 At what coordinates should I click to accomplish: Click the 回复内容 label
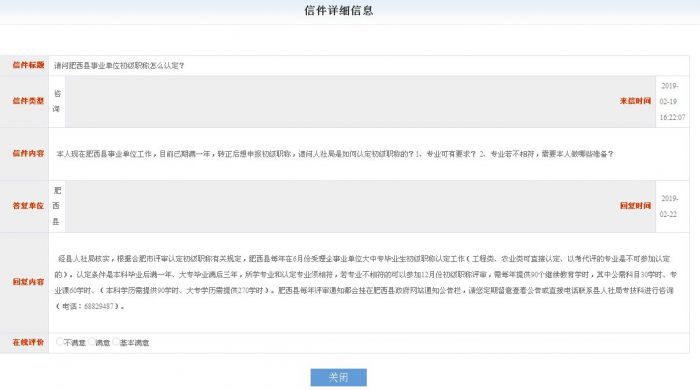(x=28, y=282)
